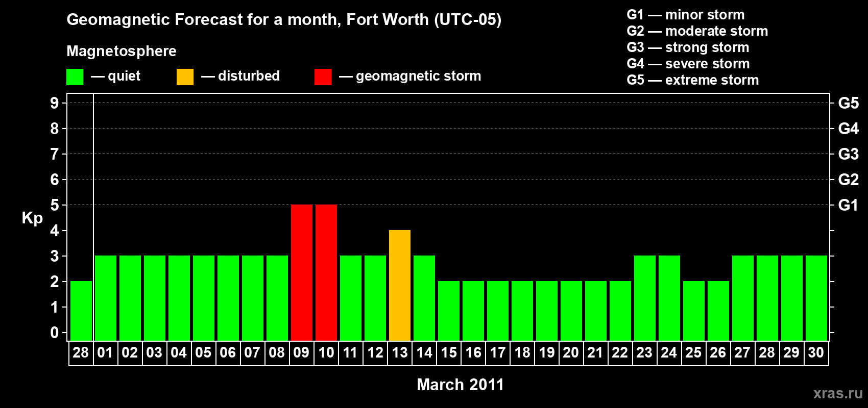The width and height of the screenshot is (868, 408).
Task: Click the 'G3 — strong storm' legend line
Action: click(x=688, y=47)
